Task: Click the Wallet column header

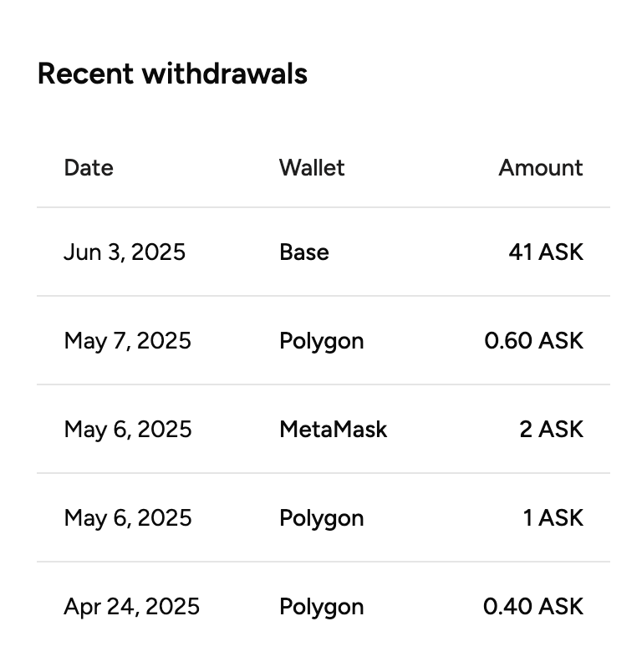Action: pyautogui.click(x=312, y=167)
